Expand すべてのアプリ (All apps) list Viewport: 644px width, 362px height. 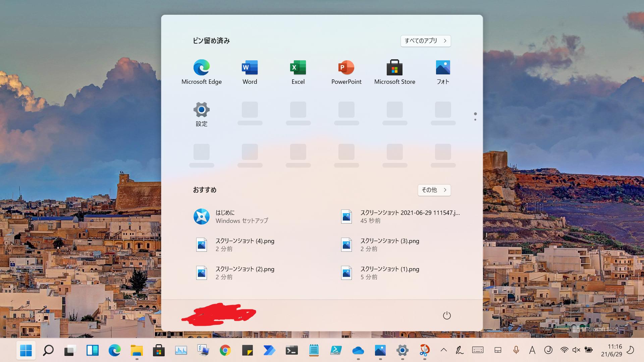[425, 41]
